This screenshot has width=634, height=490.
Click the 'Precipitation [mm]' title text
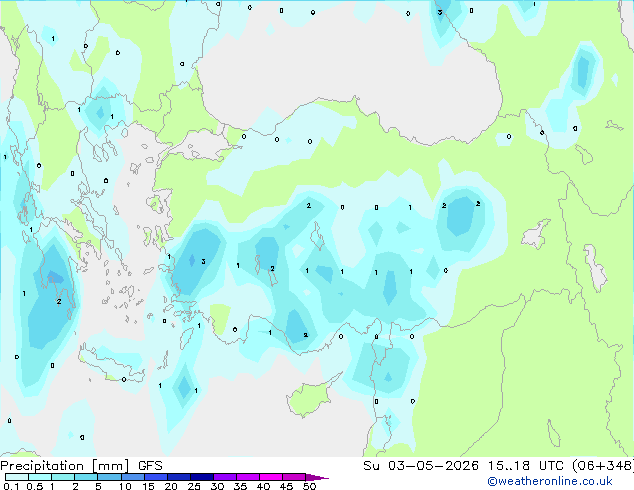pyautogui.click(x=65, y=466)
